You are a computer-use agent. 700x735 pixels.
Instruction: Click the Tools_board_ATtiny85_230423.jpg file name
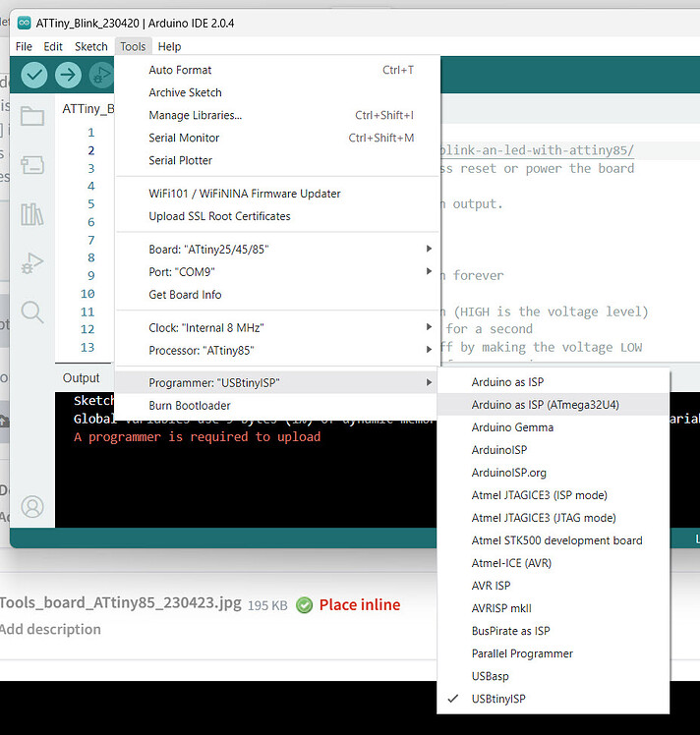(x=121, y=602)
